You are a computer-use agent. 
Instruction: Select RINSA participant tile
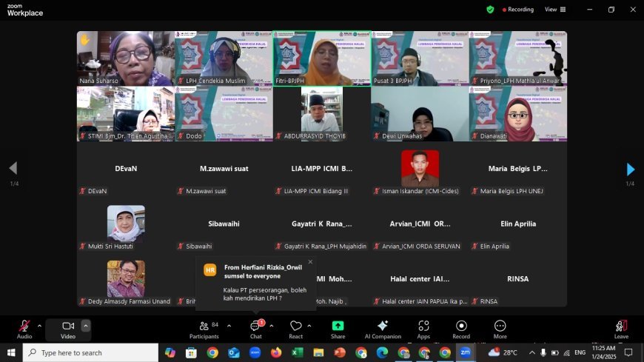tap(518, 279)
